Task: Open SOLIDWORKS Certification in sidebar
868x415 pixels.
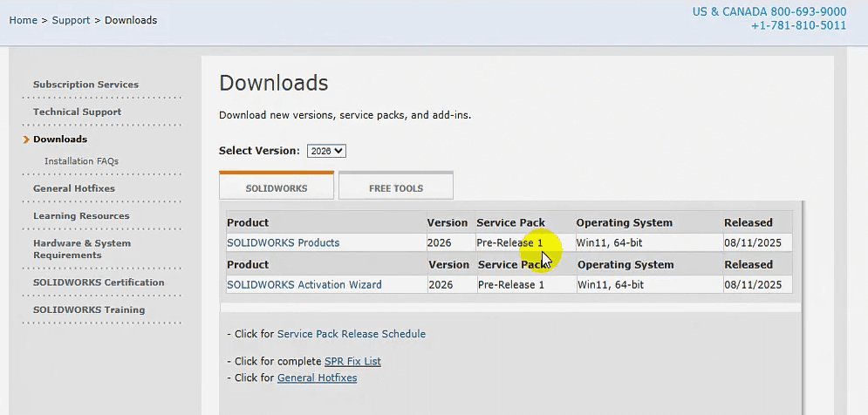Action: 99,282
